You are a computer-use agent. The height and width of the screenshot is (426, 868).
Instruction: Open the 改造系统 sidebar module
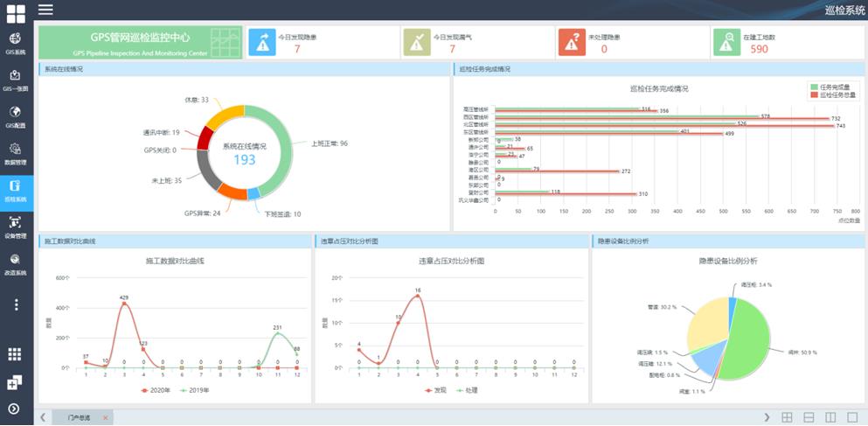click(x=16, y=263)
